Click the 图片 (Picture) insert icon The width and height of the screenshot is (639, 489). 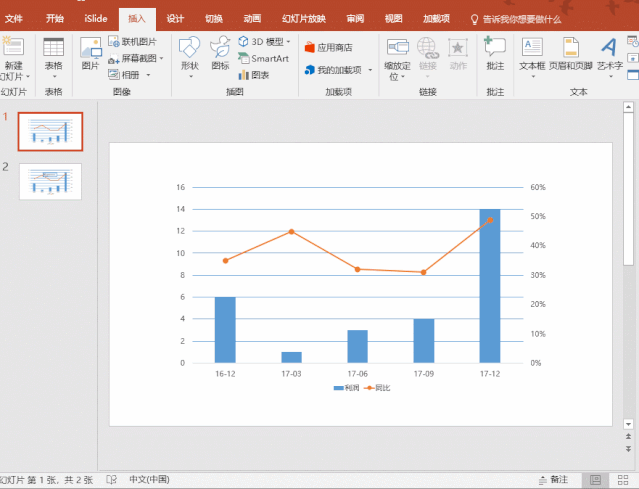(90, 52)
